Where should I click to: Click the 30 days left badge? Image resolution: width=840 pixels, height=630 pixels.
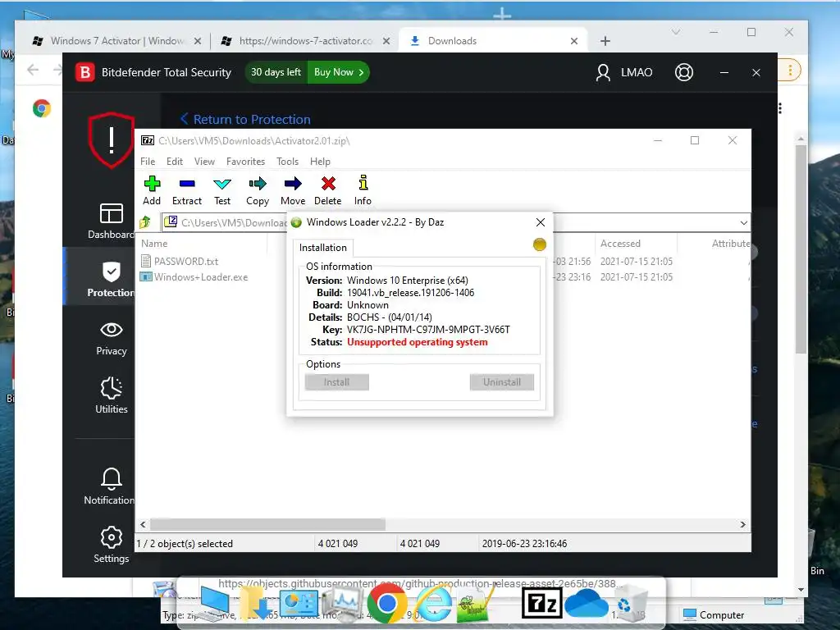(276, 72)
